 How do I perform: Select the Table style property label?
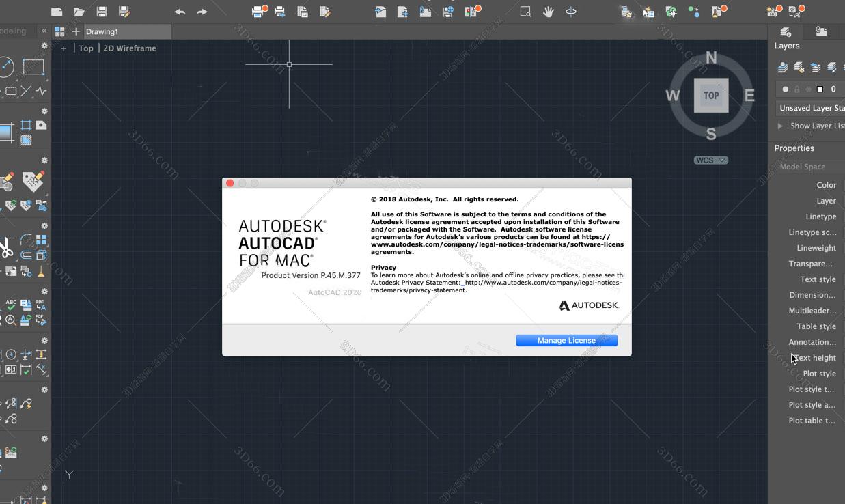coord(816,326)
